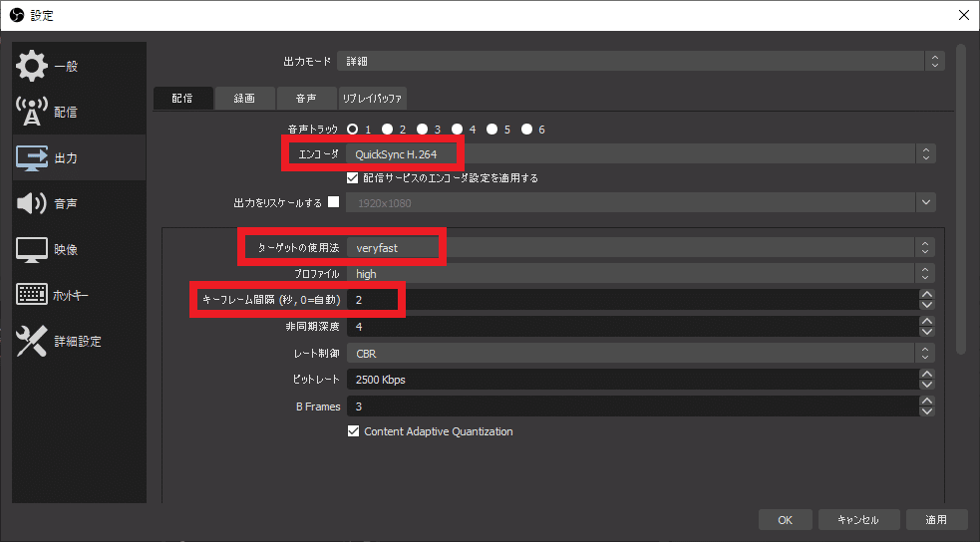The width and height of the screenshot is (980, 542).
Task: Open the 1920x1080 rescale resolution dropdown
Action: 641,202
